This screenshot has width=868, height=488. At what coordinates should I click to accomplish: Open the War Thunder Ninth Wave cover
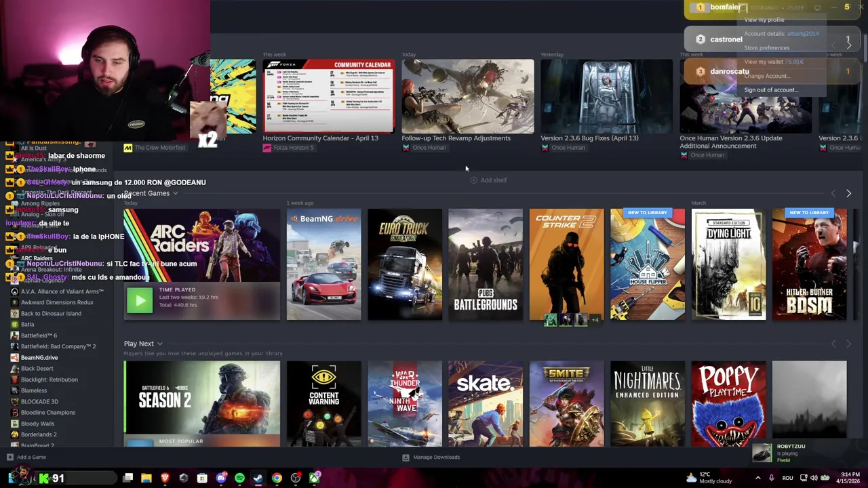coord(404,404)
